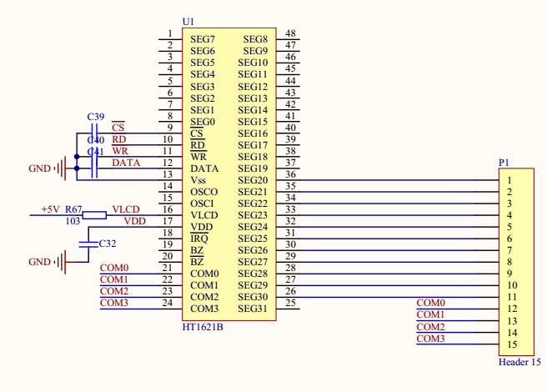The image size is (547, 392).
Task: Select the C32 capacitor symbol
Action: pos(88,244)
